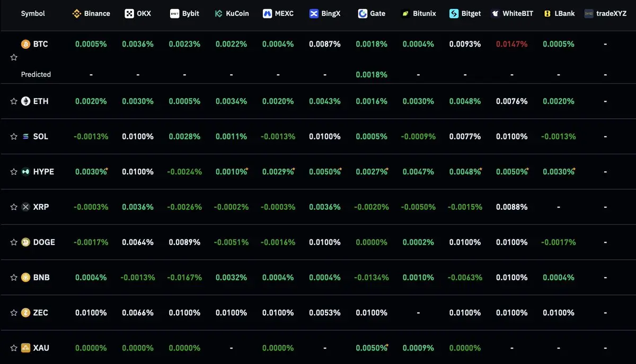636x364 pixels.
Task: Click the XAU gold bars icon
Action: (x=25, y=348)
